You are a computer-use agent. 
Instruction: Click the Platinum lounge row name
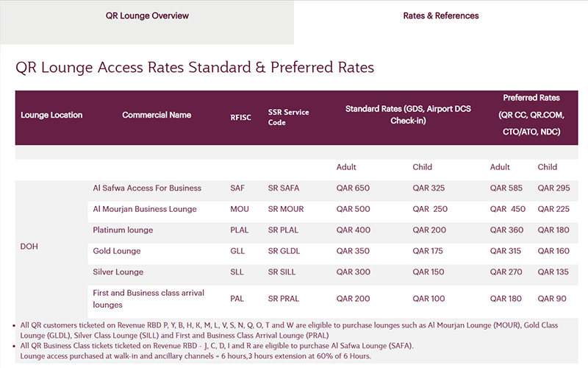(x=123, y=230)
